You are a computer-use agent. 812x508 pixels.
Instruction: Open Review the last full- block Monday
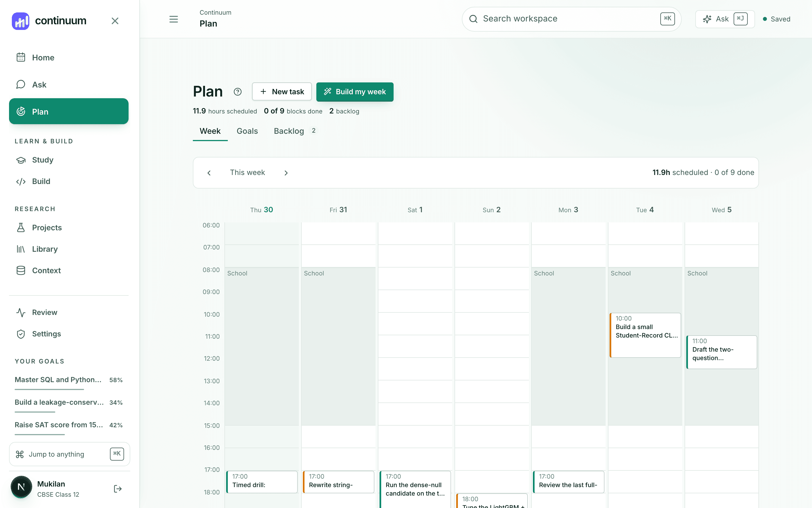568,482
